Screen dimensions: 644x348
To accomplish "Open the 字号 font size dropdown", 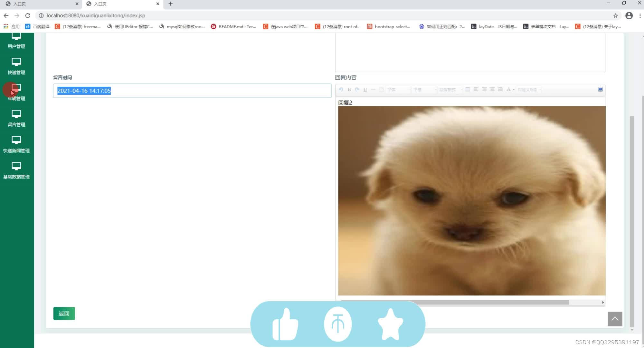I will (x=425, y=90).
